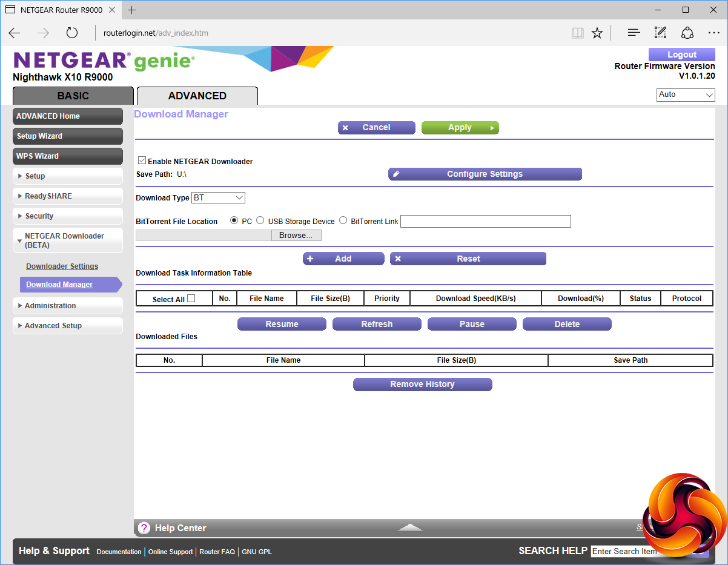Image resolution: width=728 pixels, height=565 pixels.
Task: Click the Remove History button
Action: (422, 385)
